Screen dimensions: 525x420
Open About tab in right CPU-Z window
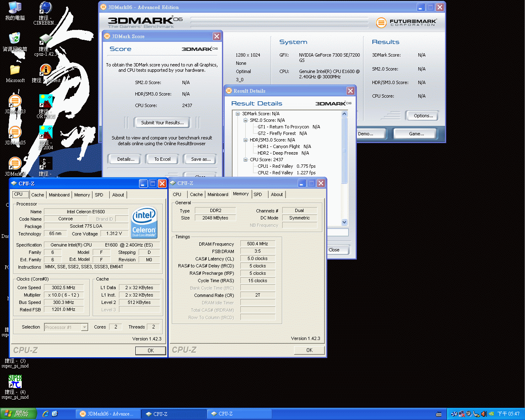[x=277, y=194]
